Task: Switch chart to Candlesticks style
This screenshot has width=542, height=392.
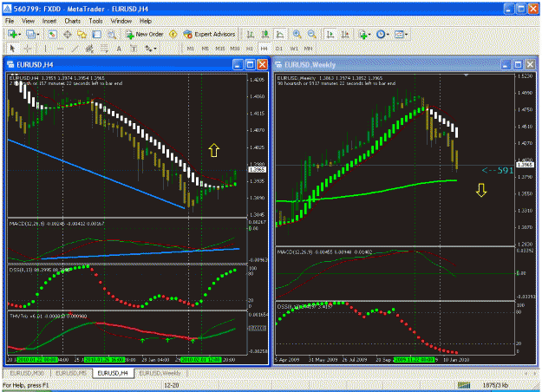Action: pyautogui.click(x=265, y=34)
